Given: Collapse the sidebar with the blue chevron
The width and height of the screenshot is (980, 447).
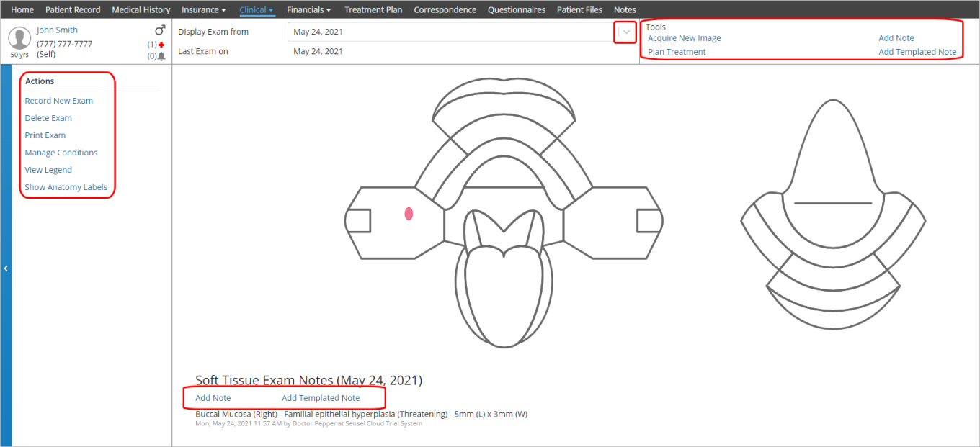Looking at the screenshot, I should pos(6,268).
